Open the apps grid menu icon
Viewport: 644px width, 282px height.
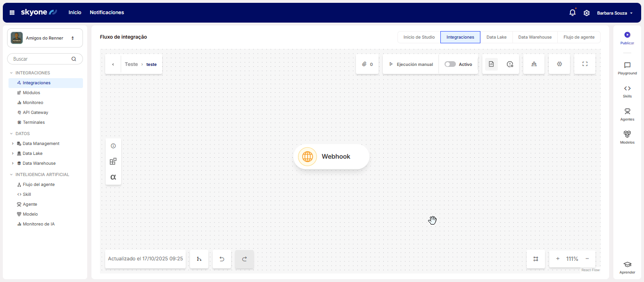[12, 13]
